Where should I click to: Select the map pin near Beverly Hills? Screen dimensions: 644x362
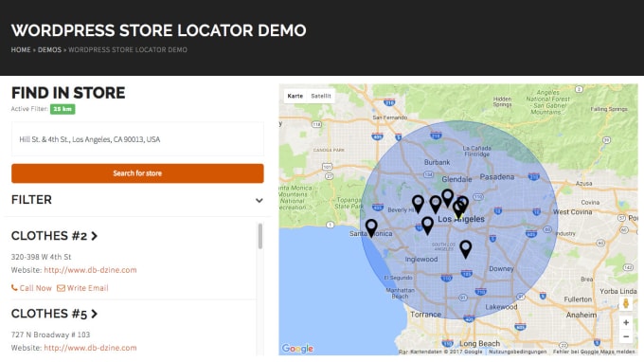coord(418,204)
